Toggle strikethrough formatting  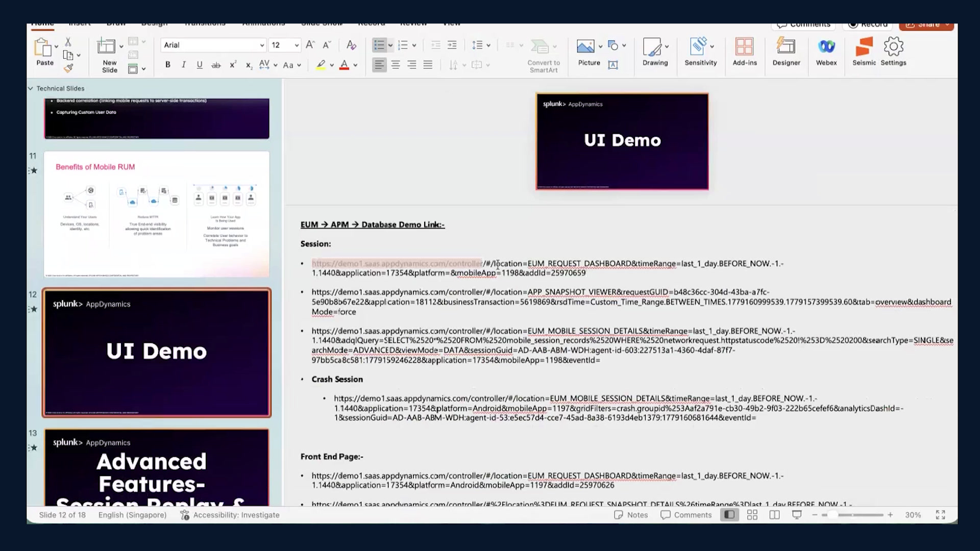pos(216,65)
